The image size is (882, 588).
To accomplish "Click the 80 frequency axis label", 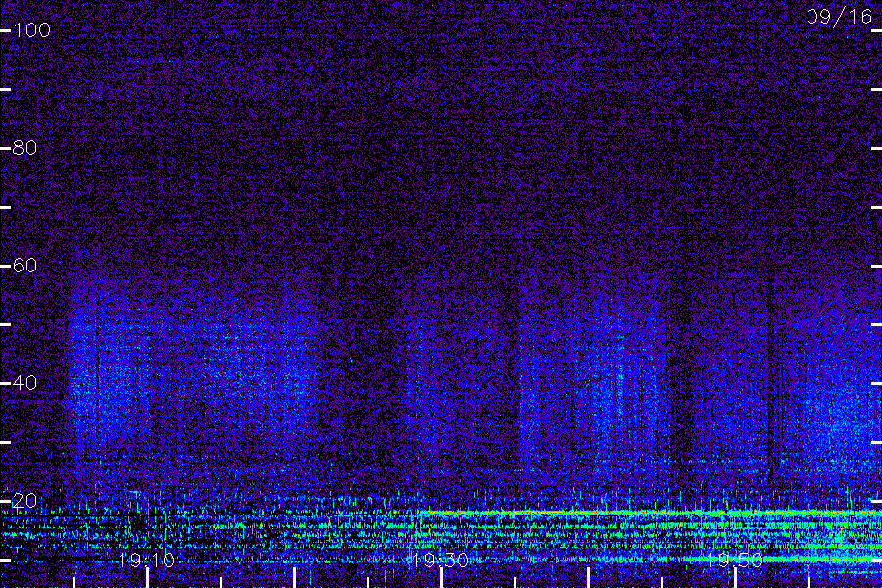I will click(24, 147).
